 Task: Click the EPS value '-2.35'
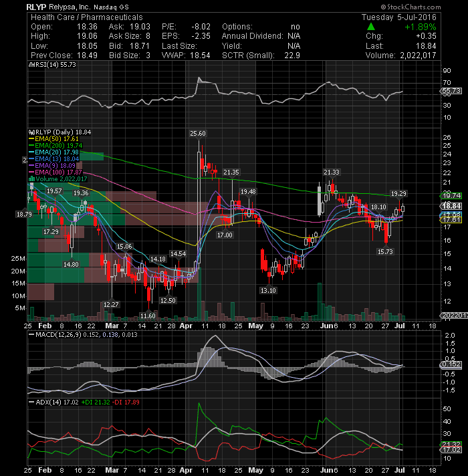click(x=201, y=36)
